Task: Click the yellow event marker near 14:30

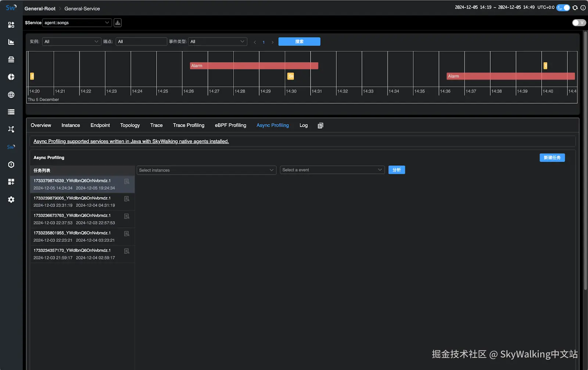Action: click(x=291, y=76)
